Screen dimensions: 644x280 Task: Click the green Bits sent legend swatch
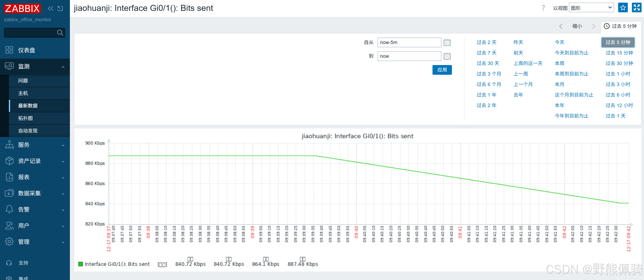(80, 264)
